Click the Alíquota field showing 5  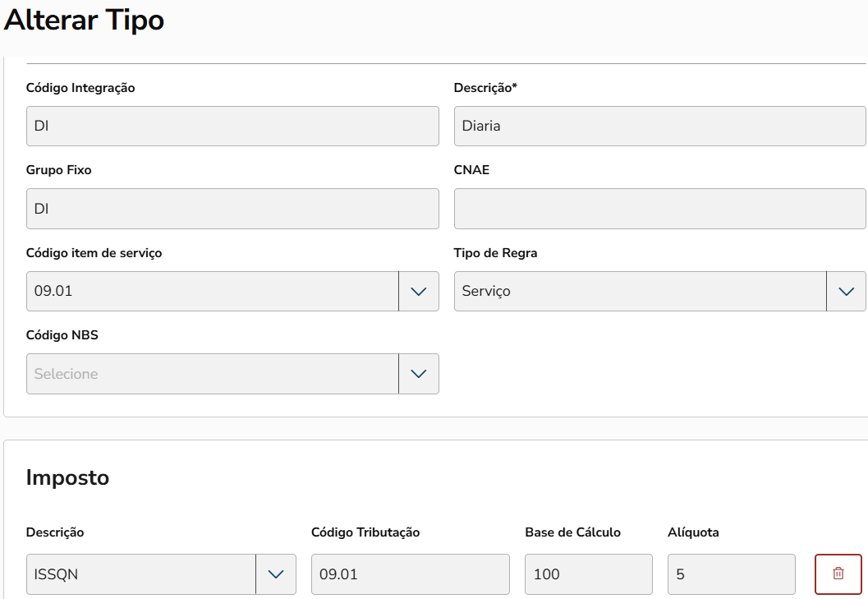pos(732,574)
